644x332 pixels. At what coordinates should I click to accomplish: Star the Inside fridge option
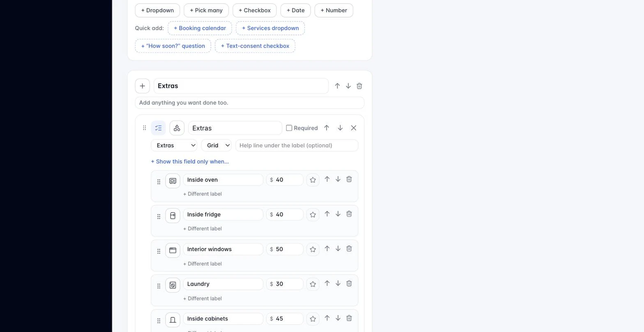pyautogui.click(x=313, y=215)
